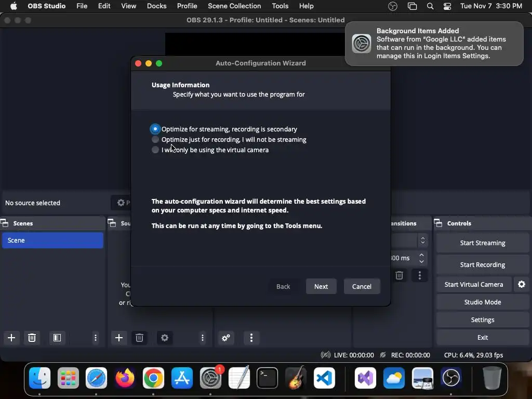The image size is (532, 399).
Task: Delete selected scene using trash icon
Action: (32, 338)
